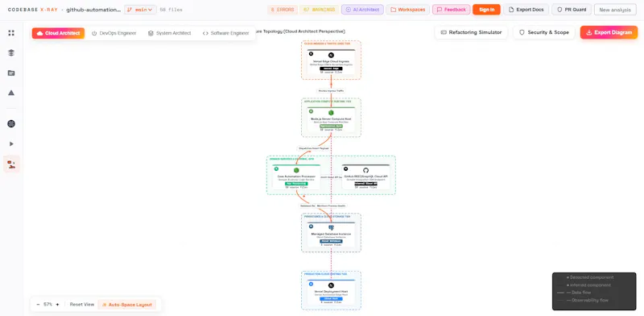Click the Dispatches Event Payload edge label
Image resolution: width=644 pixels, height=316 pixels.
313,148
